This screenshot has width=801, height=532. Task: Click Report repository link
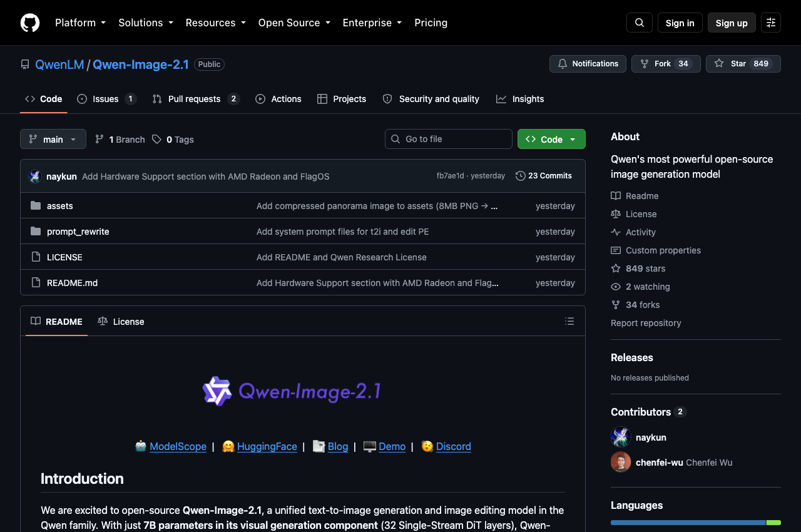click(646, 323)
